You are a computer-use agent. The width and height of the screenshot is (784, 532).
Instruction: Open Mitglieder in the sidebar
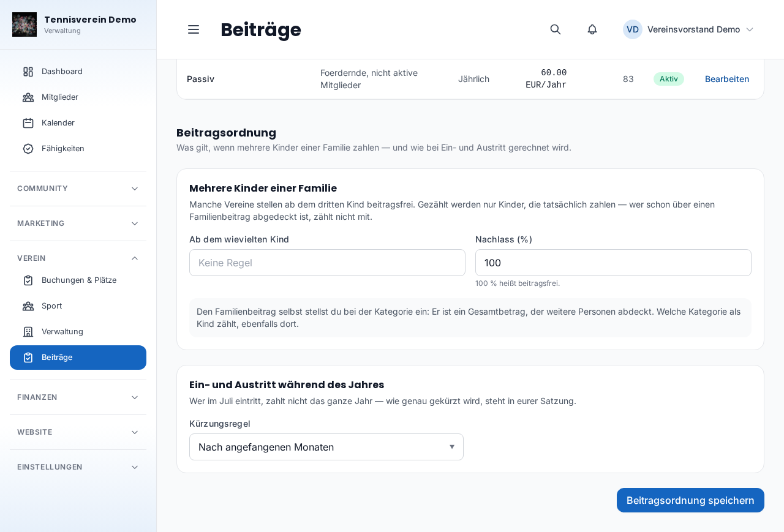pos(78,97)
